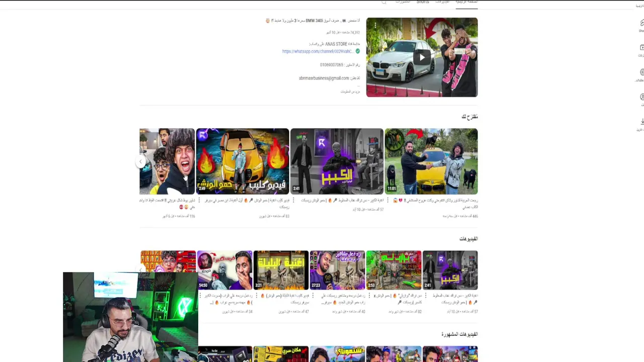Screen dimensions: 644x362
Task: Click the ANAS STORE description line
Action: click(335, 44)
